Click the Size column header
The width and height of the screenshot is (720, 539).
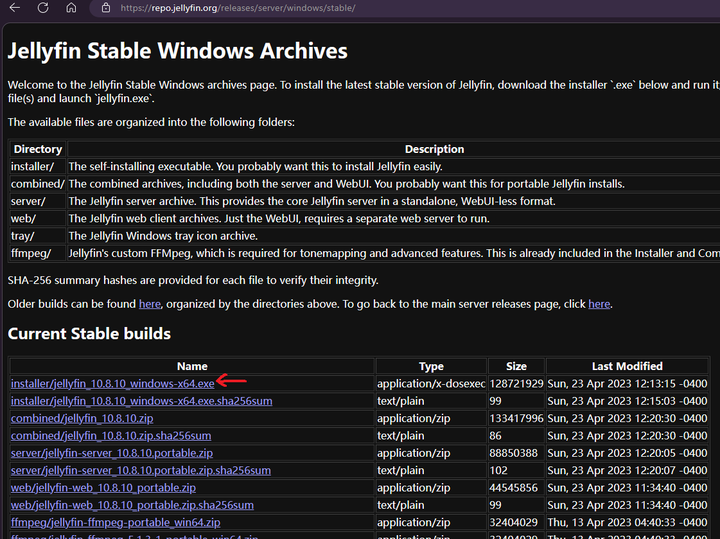click(516, 366)
